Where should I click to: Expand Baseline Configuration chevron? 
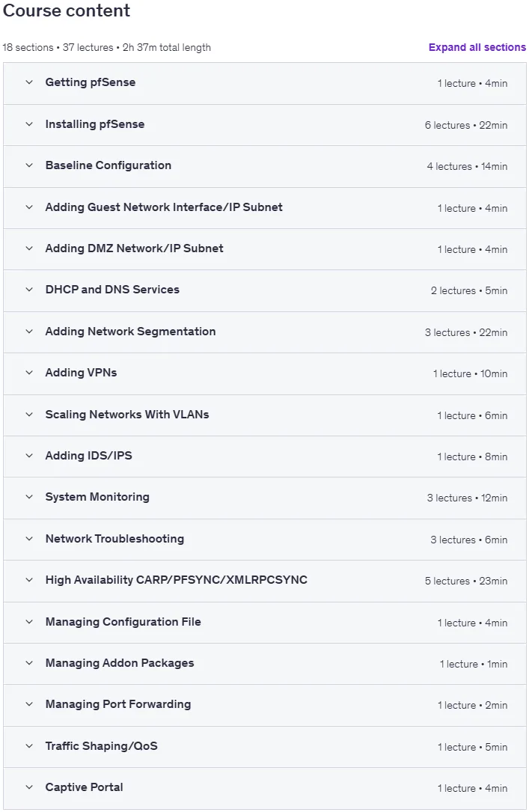pyautogui.click(x=29, y=165)
